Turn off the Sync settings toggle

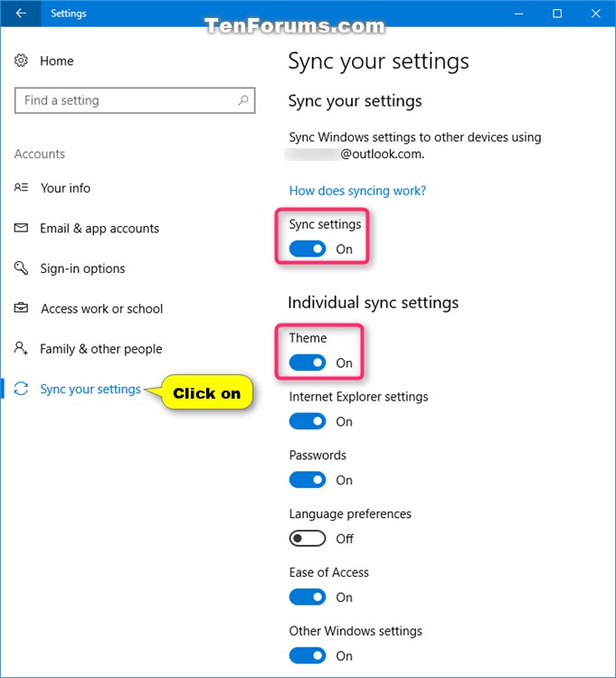click(308, 249)
